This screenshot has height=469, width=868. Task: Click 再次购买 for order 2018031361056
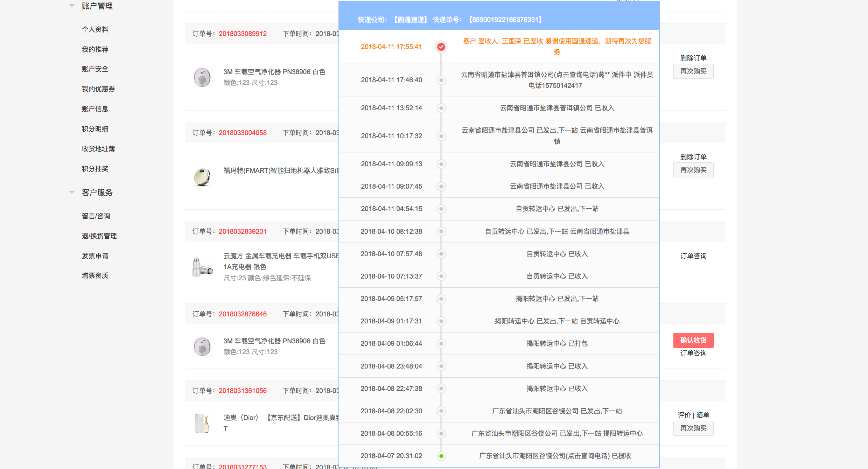[x=693, y=428]
